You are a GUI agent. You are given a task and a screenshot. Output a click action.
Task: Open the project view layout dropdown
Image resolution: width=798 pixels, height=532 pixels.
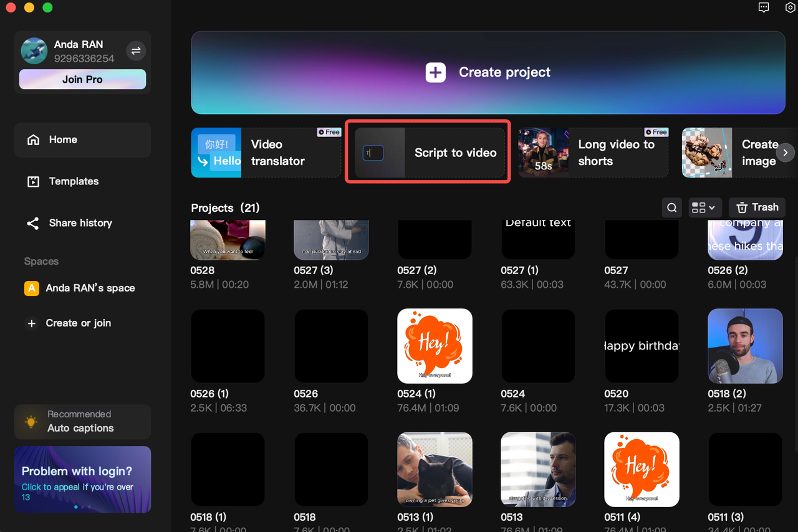(x=704, y=207)
